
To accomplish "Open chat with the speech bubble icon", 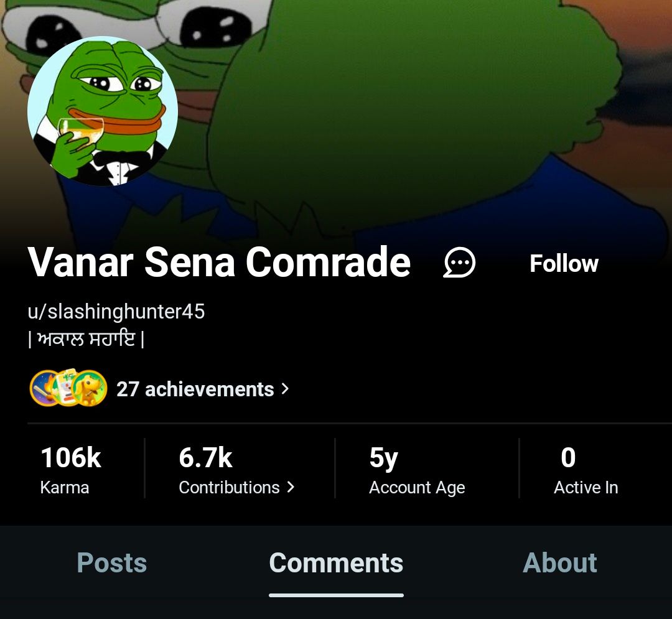I will coord(459,263).
